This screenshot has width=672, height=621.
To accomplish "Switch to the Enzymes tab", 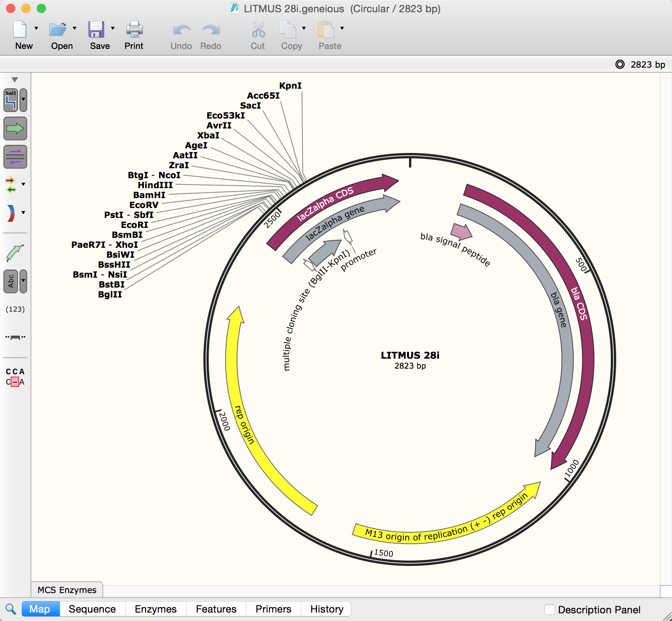I will click(x=156, y=609).
